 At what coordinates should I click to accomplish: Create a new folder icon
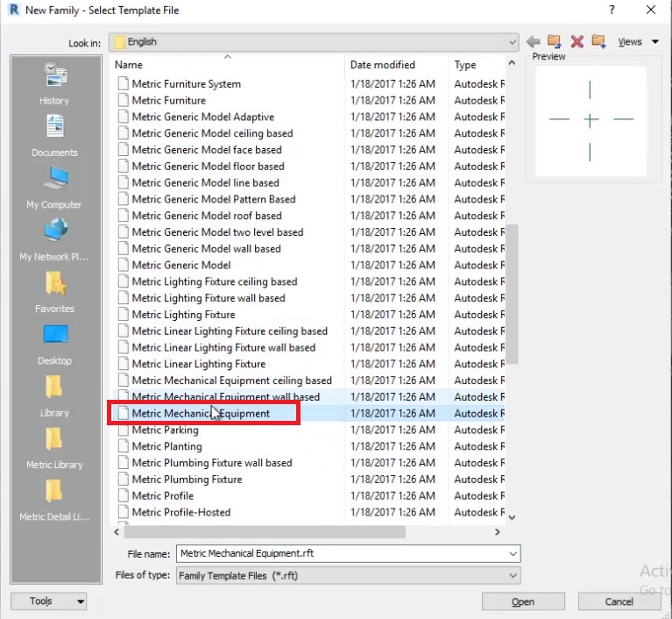[x=598, y=41]
